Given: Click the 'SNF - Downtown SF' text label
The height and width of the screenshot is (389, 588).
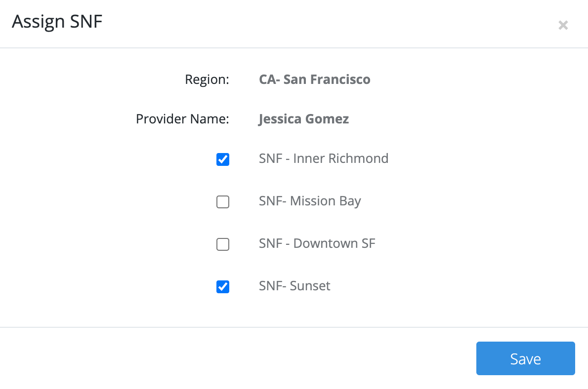Looking at the screenshot, I should pos(317,243).
